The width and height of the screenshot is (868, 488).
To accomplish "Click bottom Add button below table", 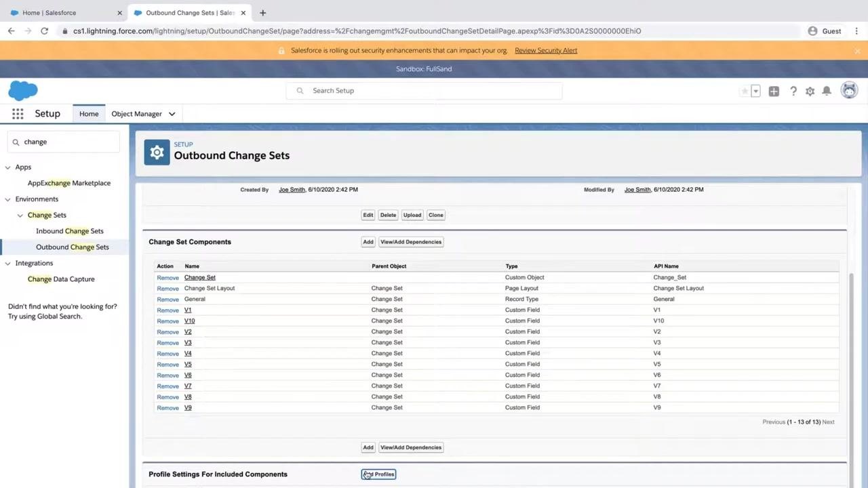I will point(368,447).
